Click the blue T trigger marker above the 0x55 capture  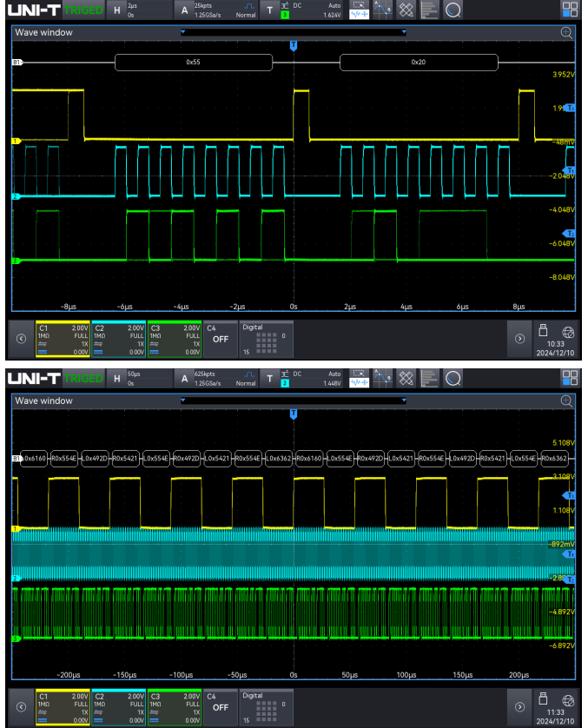pyautogui.click(x=294, y=45)
